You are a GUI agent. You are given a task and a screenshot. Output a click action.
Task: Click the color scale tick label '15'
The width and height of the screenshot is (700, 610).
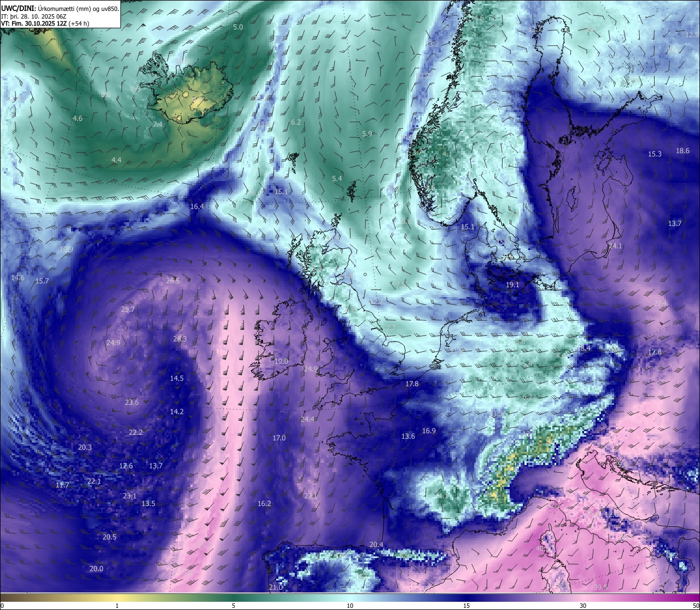click(466, 606)
